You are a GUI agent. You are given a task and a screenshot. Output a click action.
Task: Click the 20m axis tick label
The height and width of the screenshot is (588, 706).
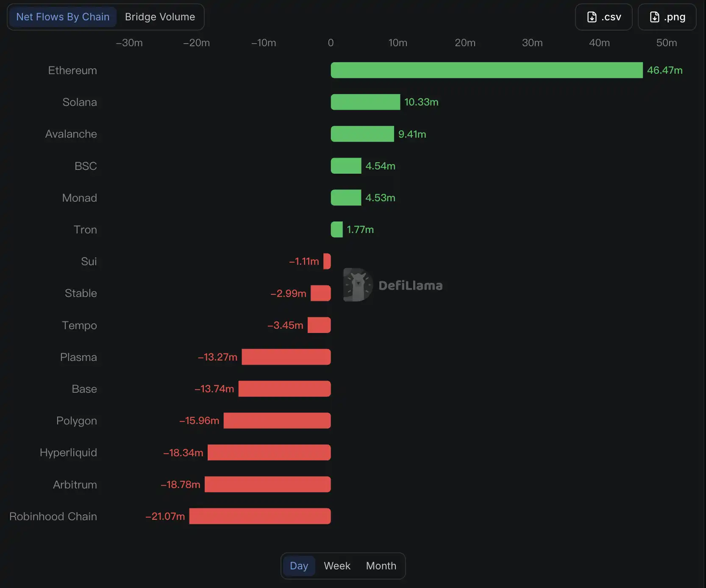pos(465,43)
